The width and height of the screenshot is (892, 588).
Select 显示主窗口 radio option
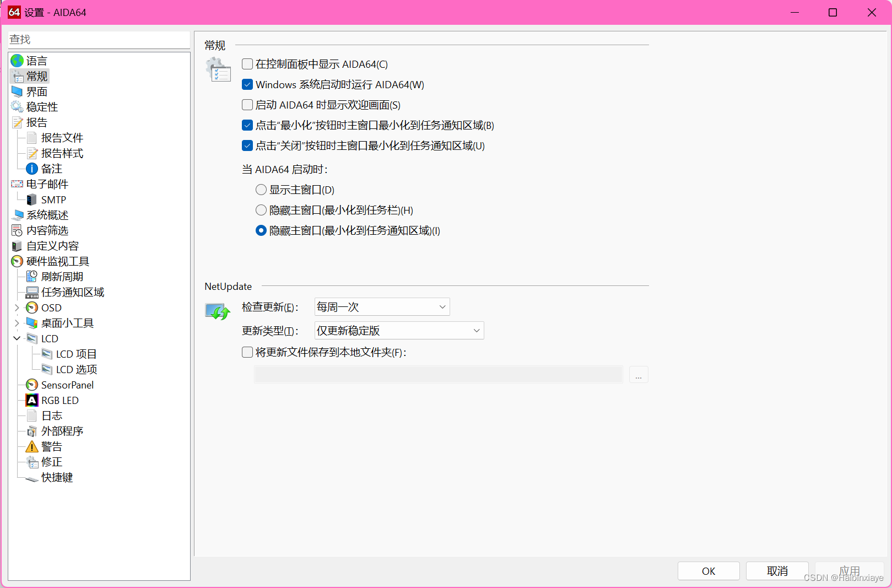(261, 189)
